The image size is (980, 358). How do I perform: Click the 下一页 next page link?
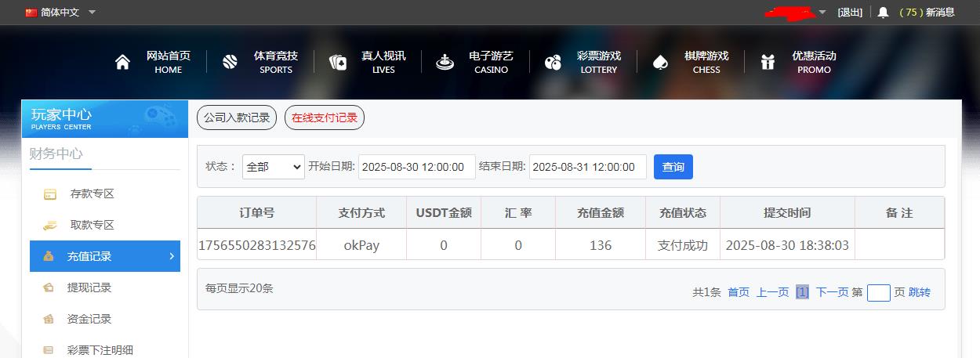click(832, 292)
